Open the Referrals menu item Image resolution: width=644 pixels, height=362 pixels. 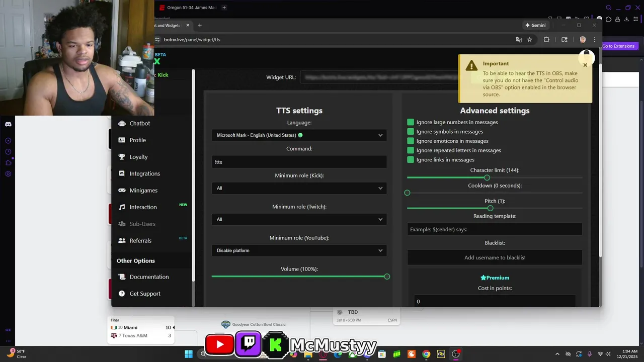tap(140, 241)
